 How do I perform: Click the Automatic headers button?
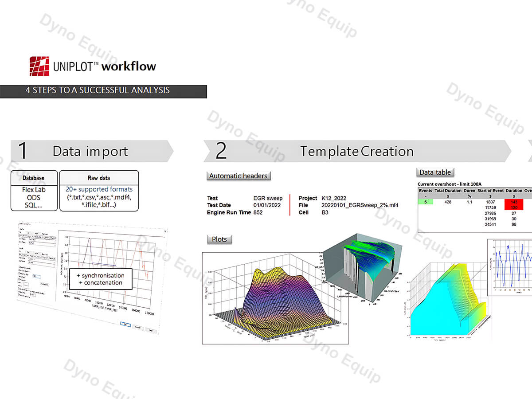point(239,176)
